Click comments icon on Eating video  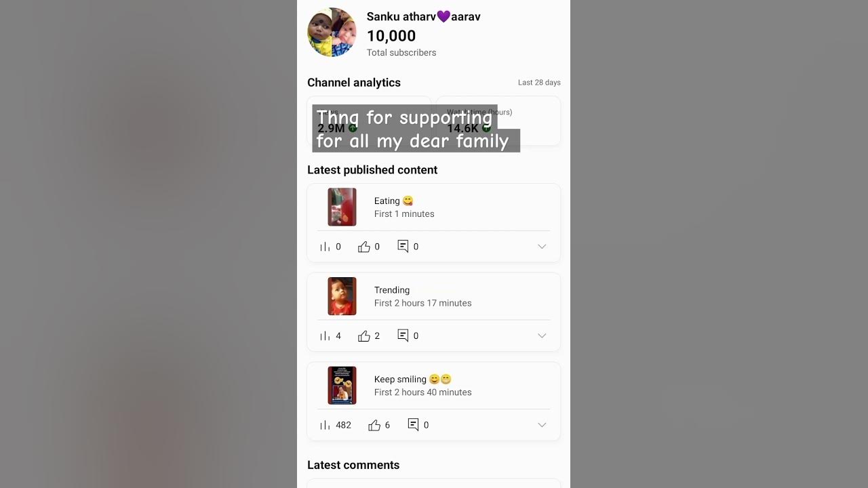coord(403,247)
